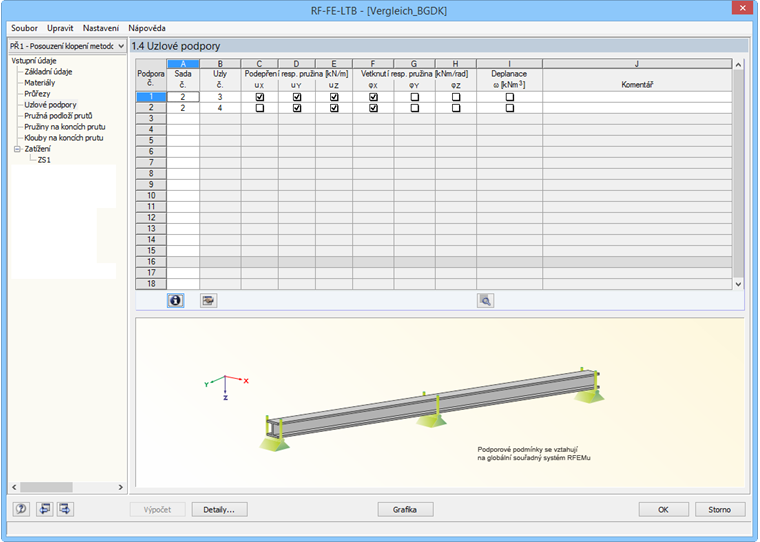Click the Uzly č. cell showing 4
The image size is (760, 542).
(x=220, y=108)
